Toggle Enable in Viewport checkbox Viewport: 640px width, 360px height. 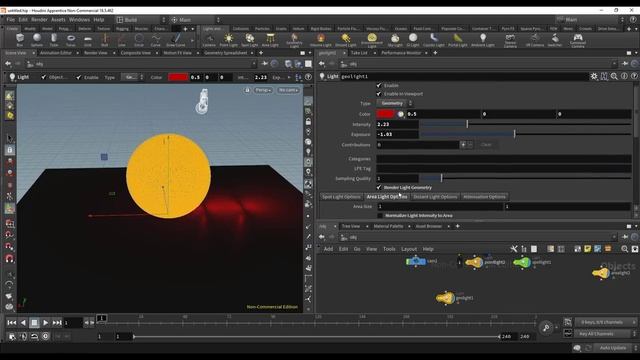click(x=379, y=94)
